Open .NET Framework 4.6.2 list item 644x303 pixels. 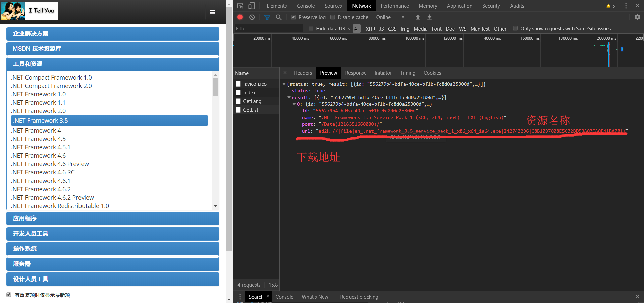[x=41, y=189]
